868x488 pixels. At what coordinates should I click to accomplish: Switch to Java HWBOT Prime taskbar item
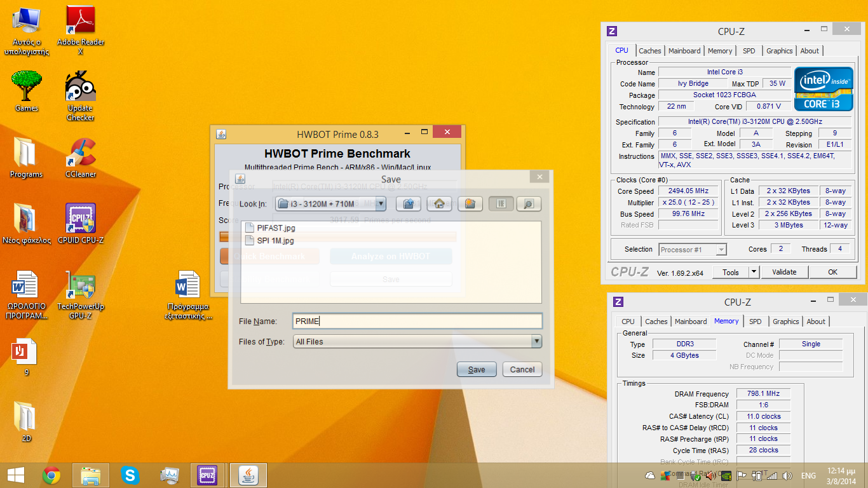(248, 475)
